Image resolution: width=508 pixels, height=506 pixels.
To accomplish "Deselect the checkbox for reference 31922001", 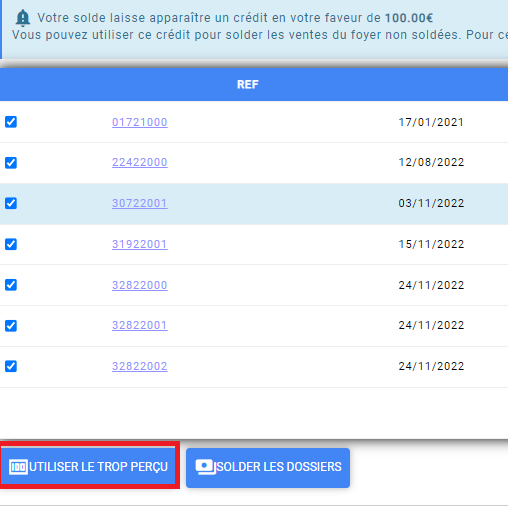I will point(11,244).
